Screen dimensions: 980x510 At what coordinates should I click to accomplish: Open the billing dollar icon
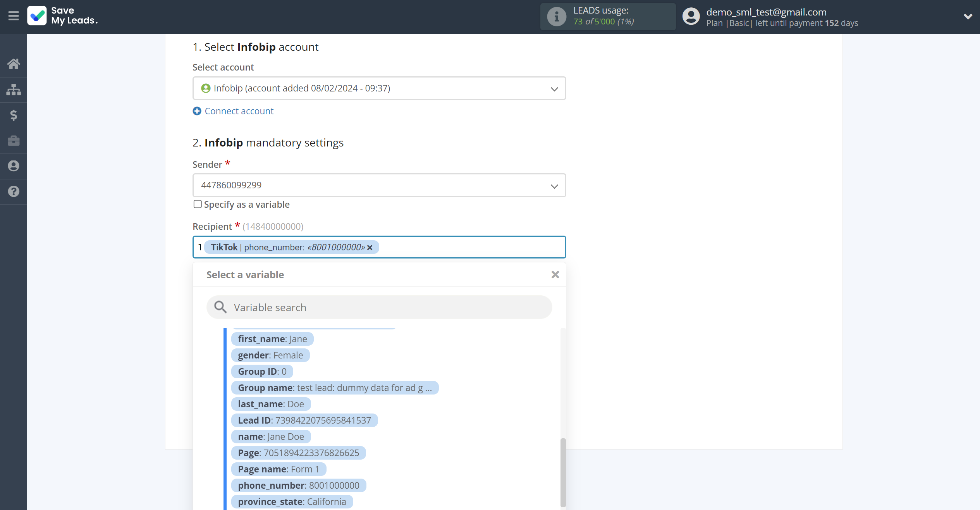pyautogui.click(x=14, y=115)
